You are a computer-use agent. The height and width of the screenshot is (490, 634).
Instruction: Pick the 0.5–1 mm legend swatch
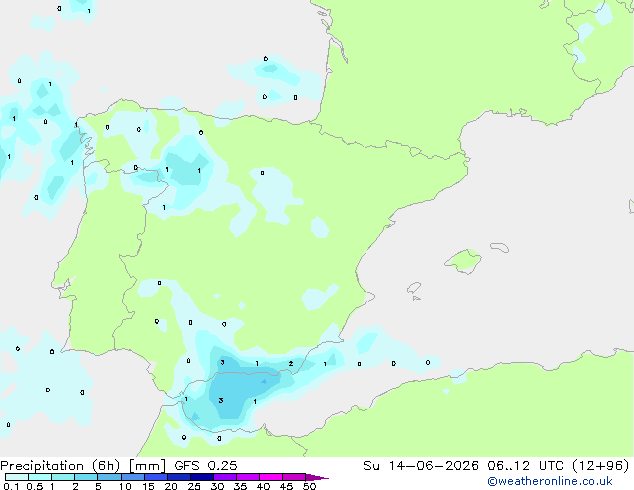40,477
